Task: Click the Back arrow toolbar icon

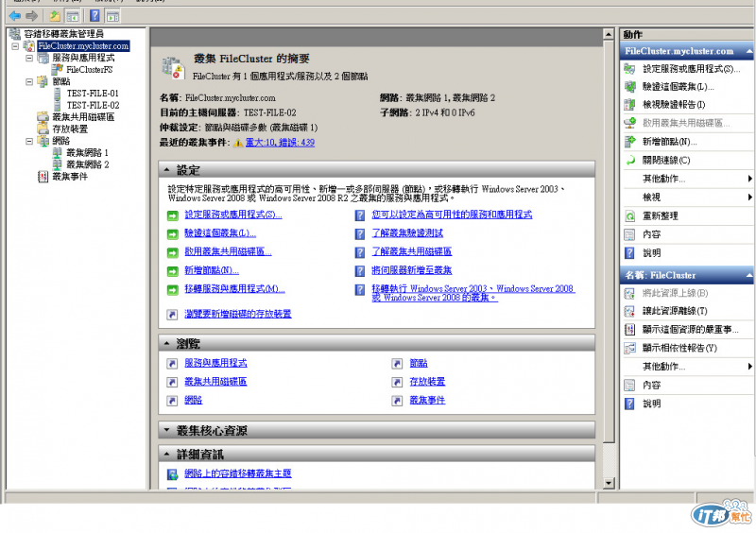Action: click(15, 16)
